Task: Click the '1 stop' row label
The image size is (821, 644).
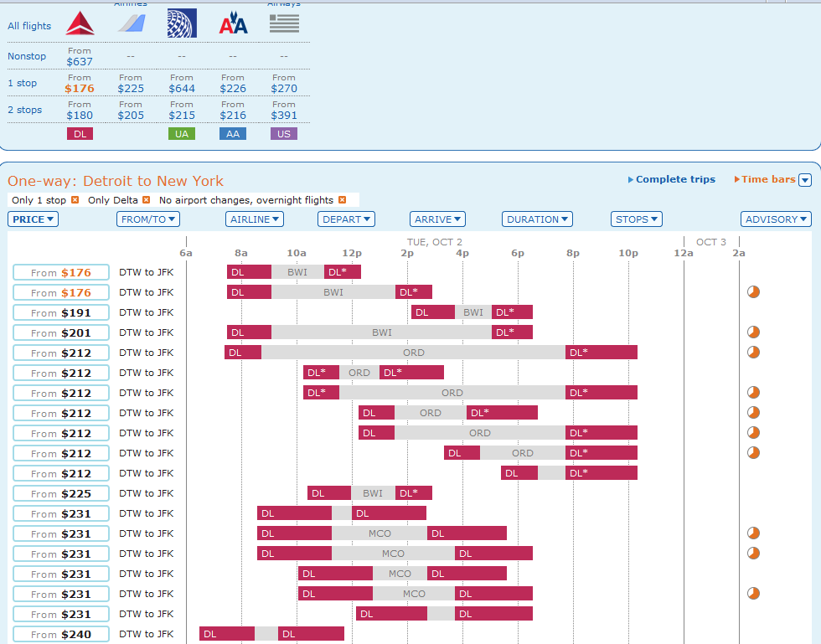Action: pos(22,83)
